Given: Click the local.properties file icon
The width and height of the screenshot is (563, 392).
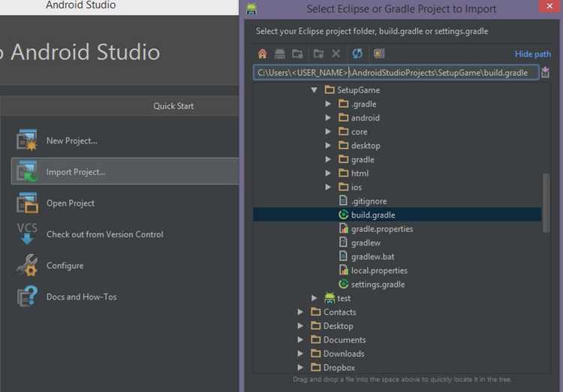Looking at the screenshot, I should pyautogui.click(x=344, y=270).
